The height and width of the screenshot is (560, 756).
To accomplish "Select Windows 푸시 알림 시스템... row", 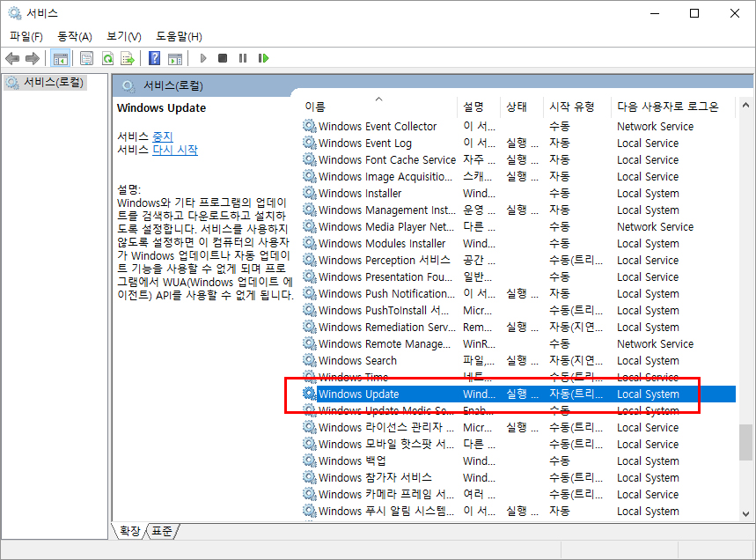I will coord(518,511).
